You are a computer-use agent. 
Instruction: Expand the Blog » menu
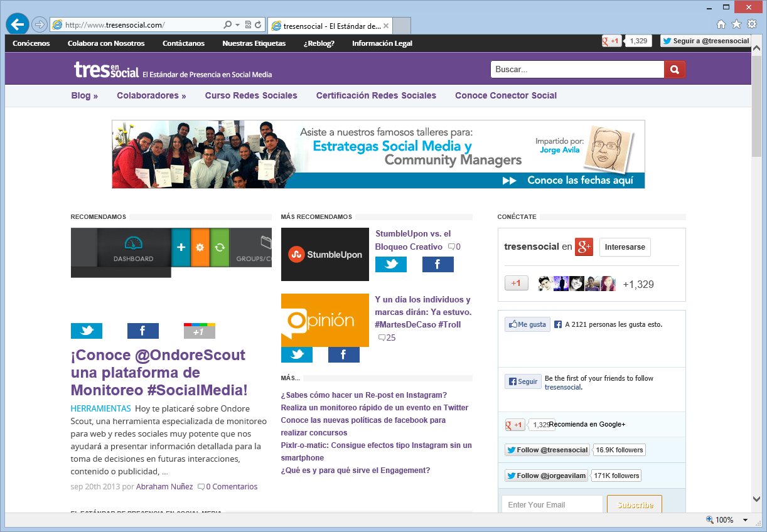[x=85, y=95]
